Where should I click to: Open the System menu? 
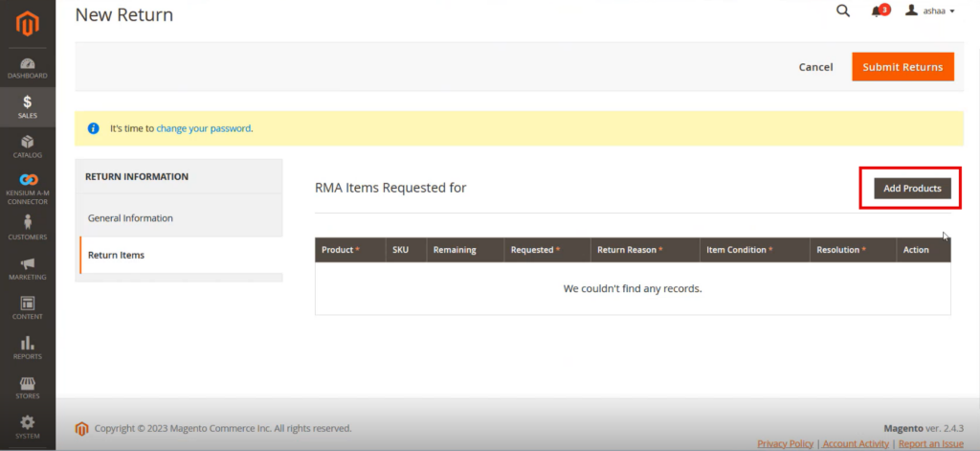pyautogui.click(x=28, y=428)
